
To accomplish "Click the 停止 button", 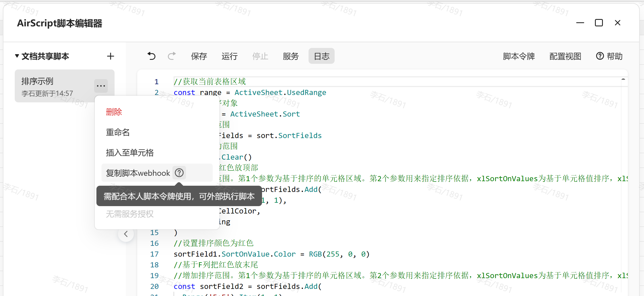I will tap(260, 56).
